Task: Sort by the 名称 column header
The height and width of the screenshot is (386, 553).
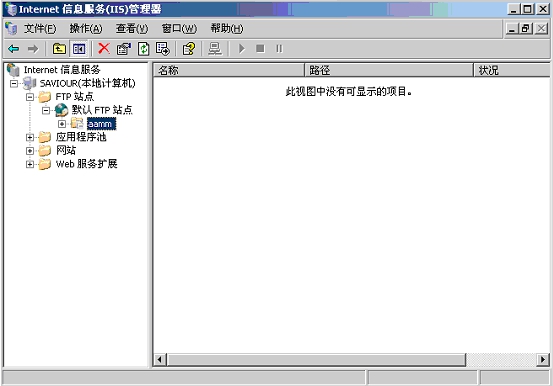Action: [229, 70]
